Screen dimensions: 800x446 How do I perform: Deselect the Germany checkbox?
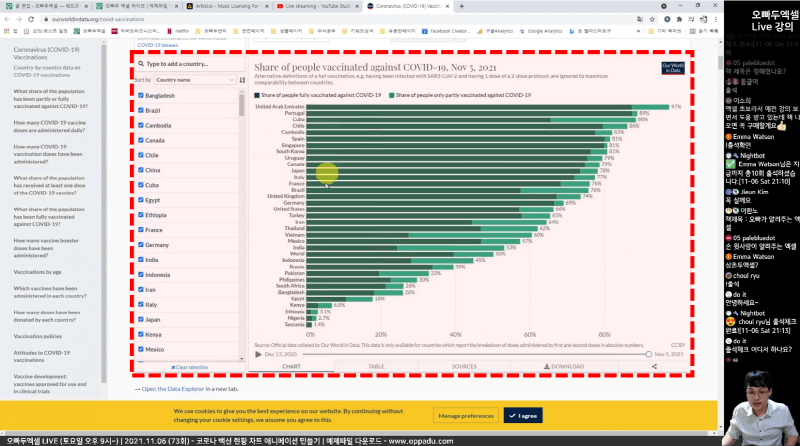(140, 245)
